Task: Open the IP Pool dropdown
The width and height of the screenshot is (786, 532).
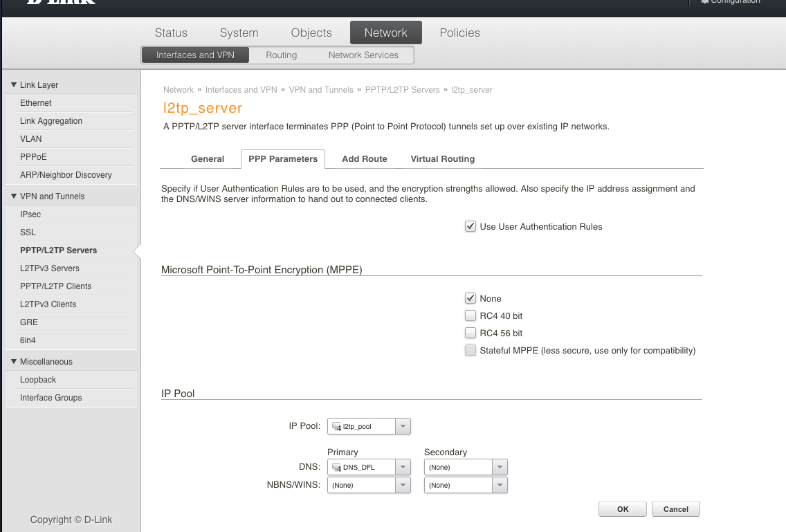Action: coord(403,427)
